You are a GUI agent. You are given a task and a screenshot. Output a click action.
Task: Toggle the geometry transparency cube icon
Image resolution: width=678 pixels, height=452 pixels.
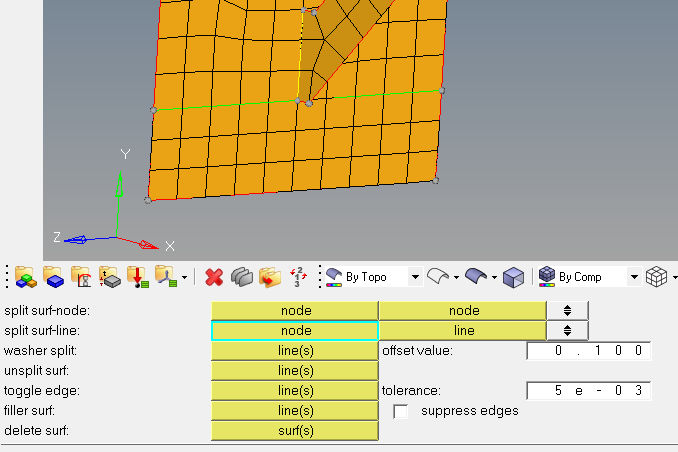514,277
